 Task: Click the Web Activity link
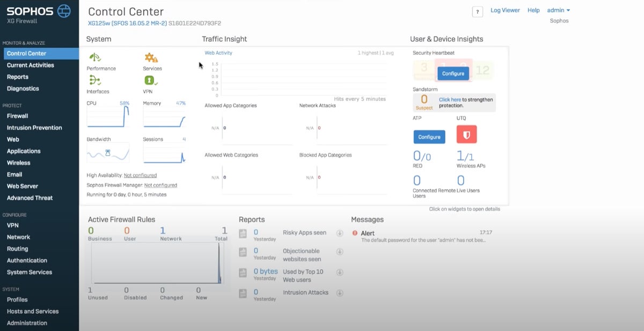218,53
